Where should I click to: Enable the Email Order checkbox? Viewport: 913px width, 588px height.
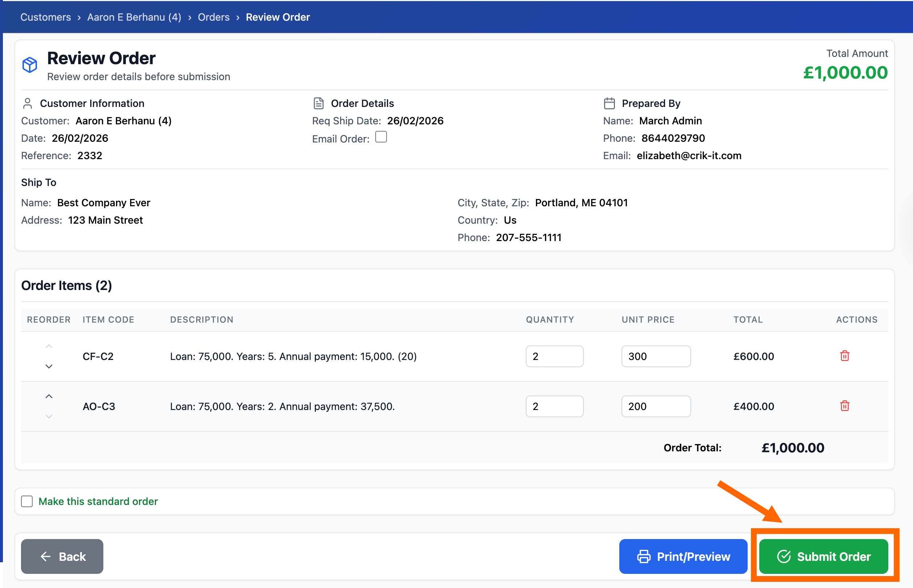point(381,137)
